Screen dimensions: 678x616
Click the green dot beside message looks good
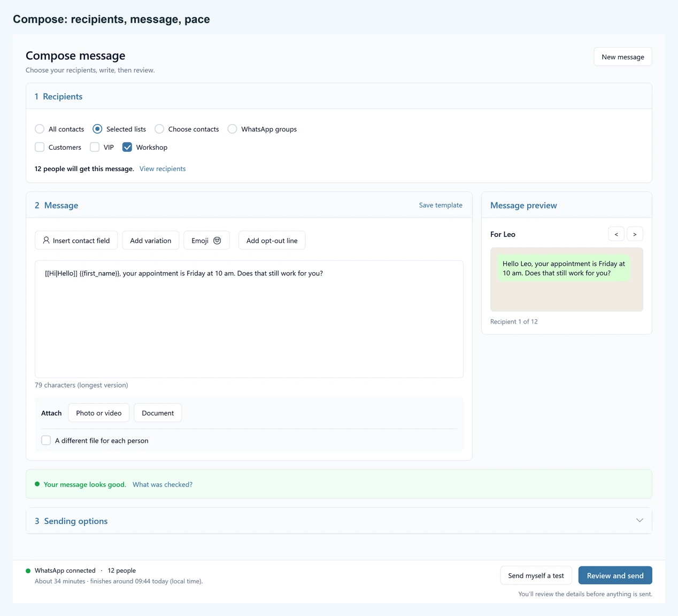pyautogui.click(x=37, y=484)
